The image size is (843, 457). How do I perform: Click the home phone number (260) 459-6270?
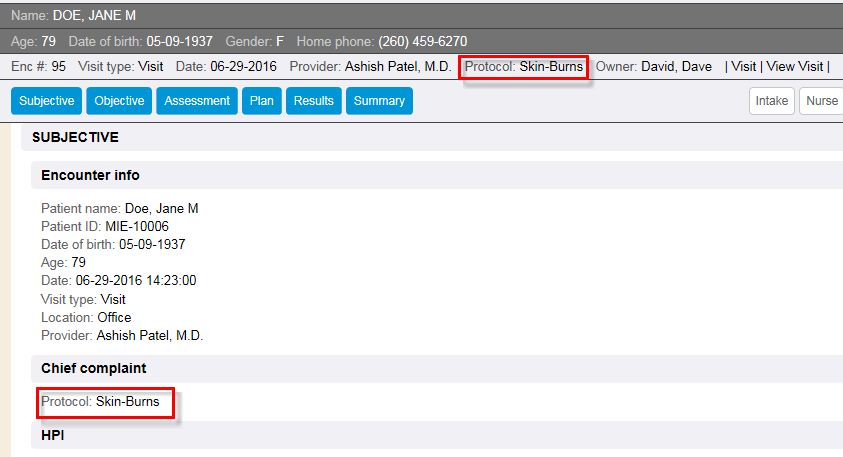pyautogui.click(x=422, y=41)
